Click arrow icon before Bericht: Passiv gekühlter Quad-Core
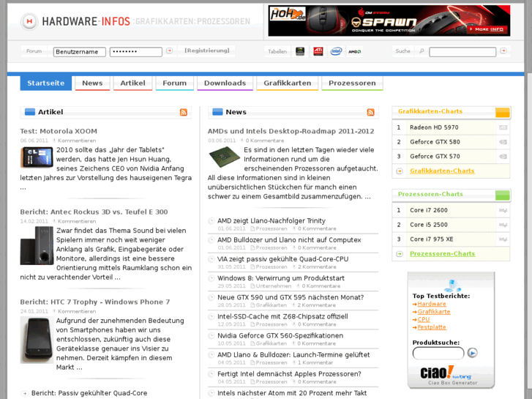 coord(24,393)
